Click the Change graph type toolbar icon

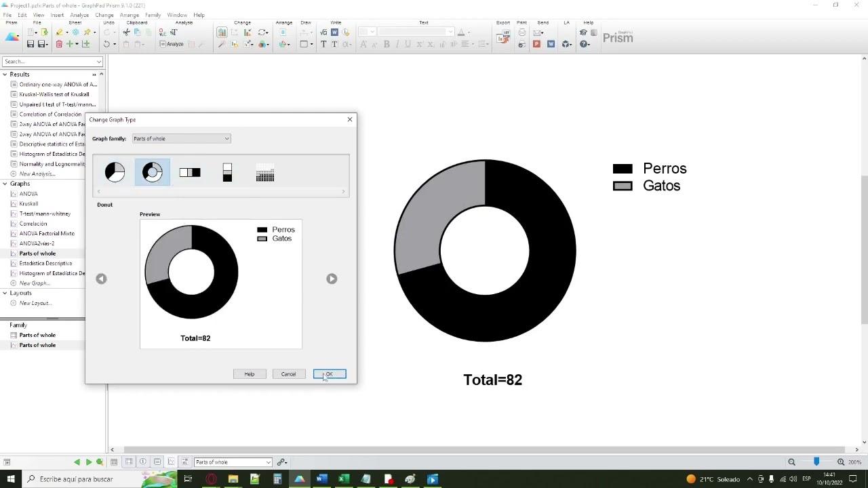pos(222,32)
